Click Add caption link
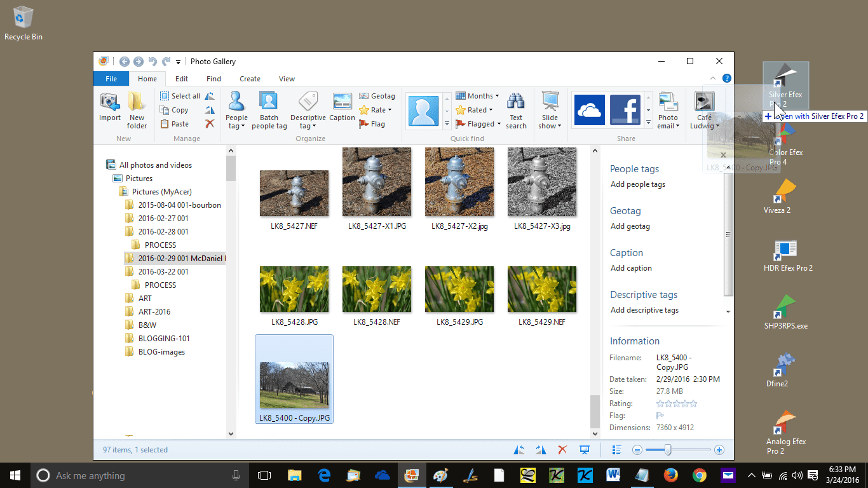 point(631,268)
